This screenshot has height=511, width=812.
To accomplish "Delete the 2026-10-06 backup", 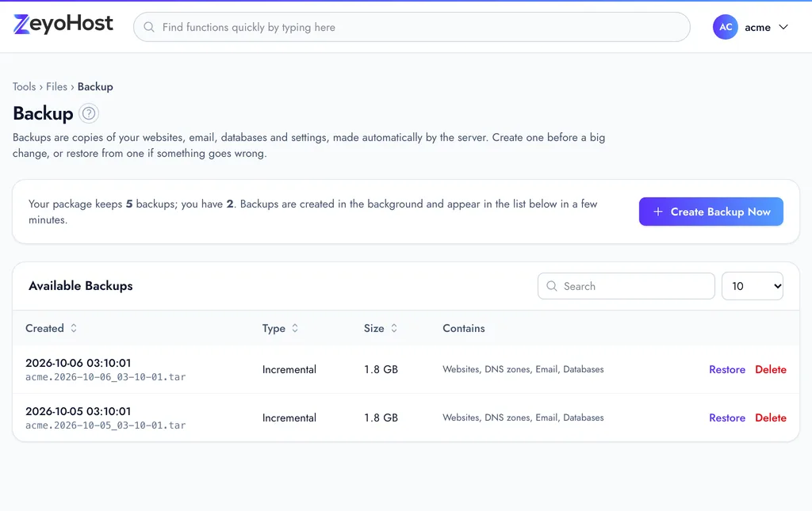I will [x=771, y=369].
